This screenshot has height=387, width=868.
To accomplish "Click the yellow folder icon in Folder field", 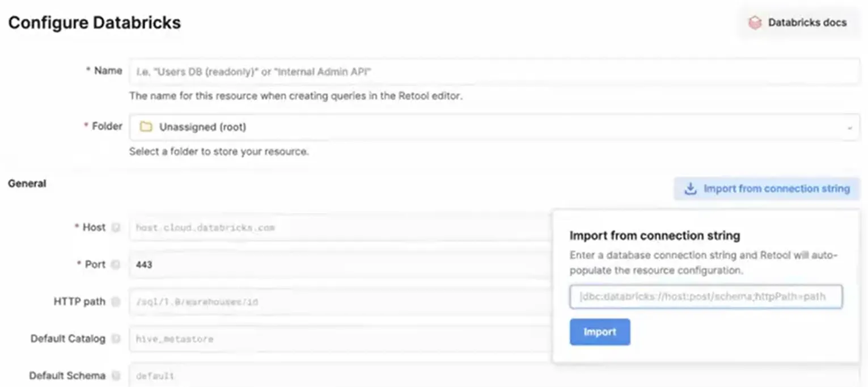I will [146, 127].
